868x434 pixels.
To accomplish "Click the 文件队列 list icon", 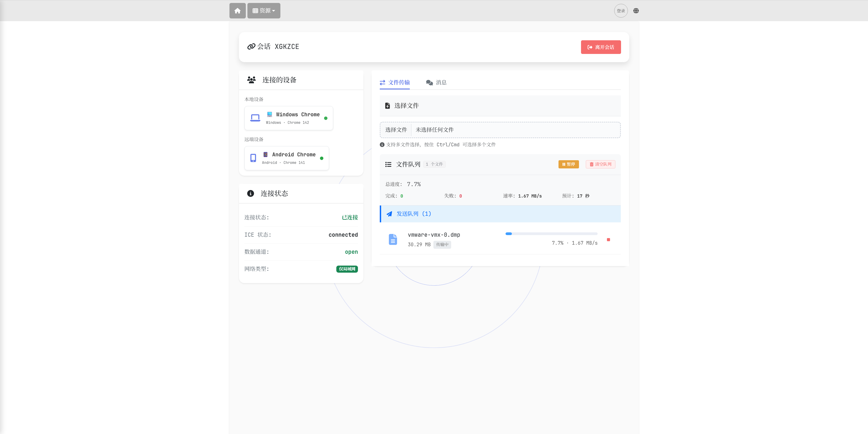I will [x=388, y=164].
